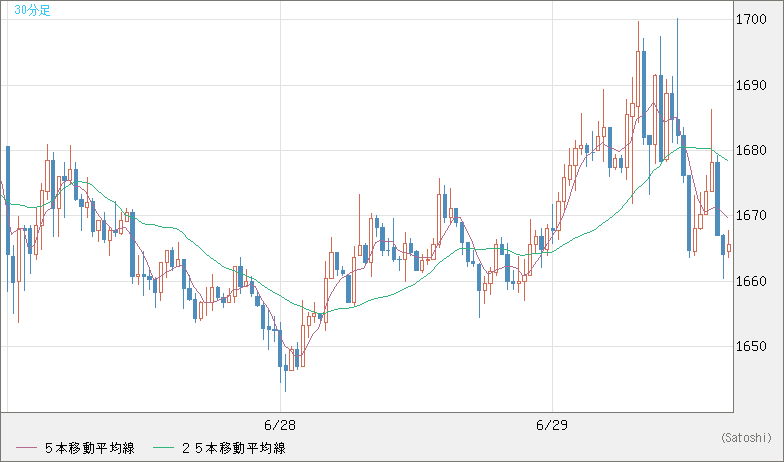Click the 1690 price axis label
This screenshot has width=784, height=462.
(x=752, y=85)
